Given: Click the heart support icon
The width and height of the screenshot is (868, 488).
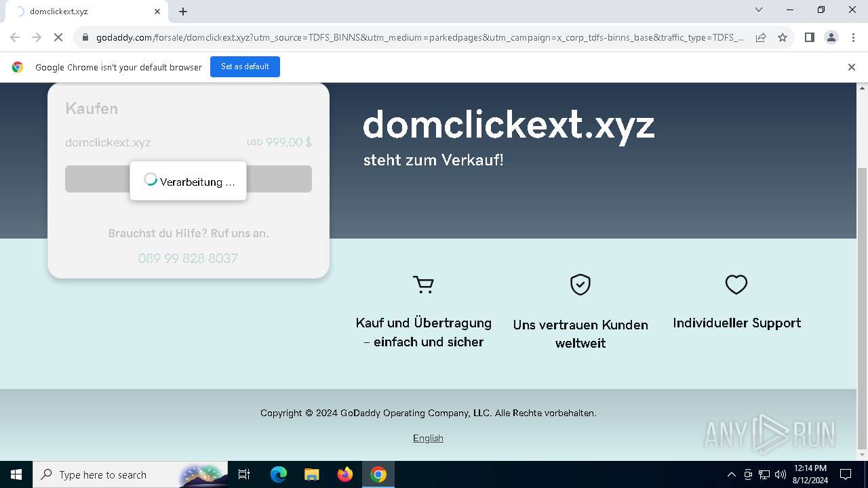Looking at the screenshot, I should 736,285.
